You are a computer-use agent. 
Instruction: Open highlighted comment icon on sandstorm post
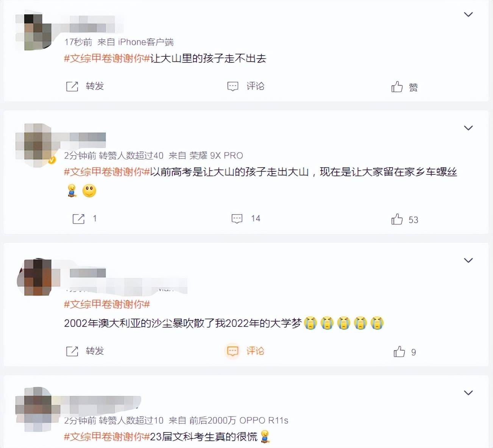(x=232, y=351)
